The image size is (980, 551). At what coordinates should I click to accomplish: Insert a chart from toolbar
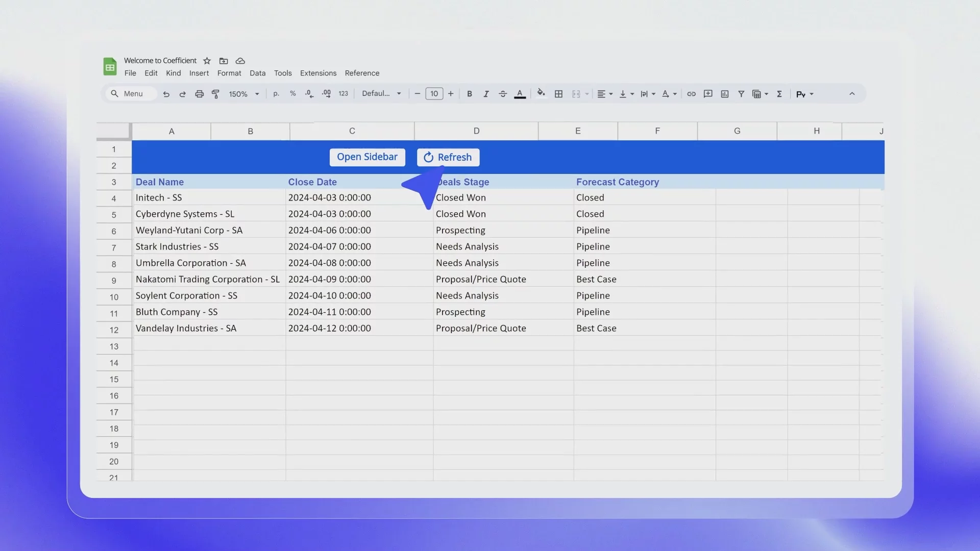pyautogui.click(x=724, y=94)
